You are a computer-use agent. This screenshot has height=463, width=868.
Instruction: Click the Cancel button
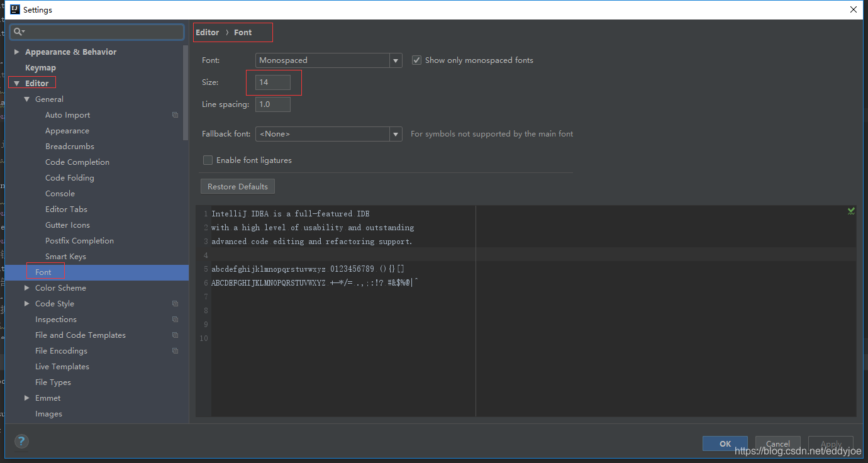tap(778, 443)
